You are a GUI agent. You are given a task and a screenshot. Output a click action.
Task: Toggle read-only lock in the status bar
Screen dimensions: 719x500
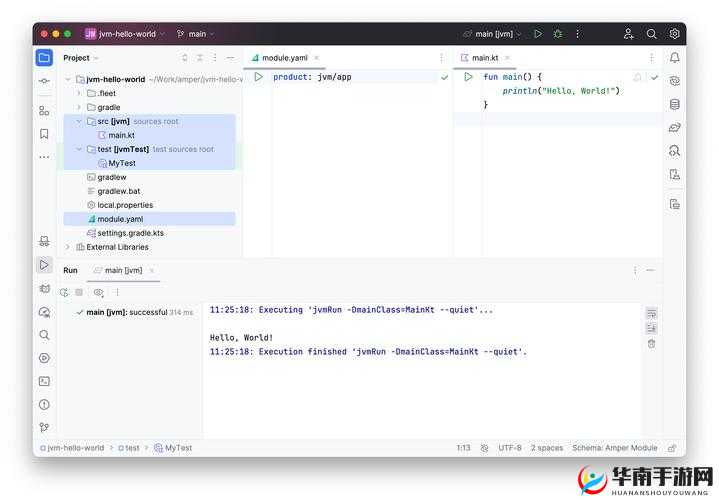click(x=672, y=448)
